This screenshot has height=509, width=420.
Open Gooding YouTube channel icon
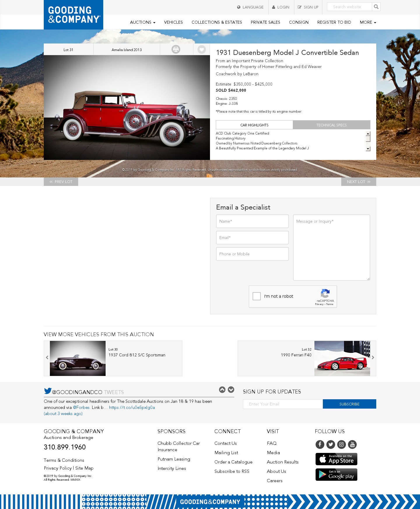(352, 444)
